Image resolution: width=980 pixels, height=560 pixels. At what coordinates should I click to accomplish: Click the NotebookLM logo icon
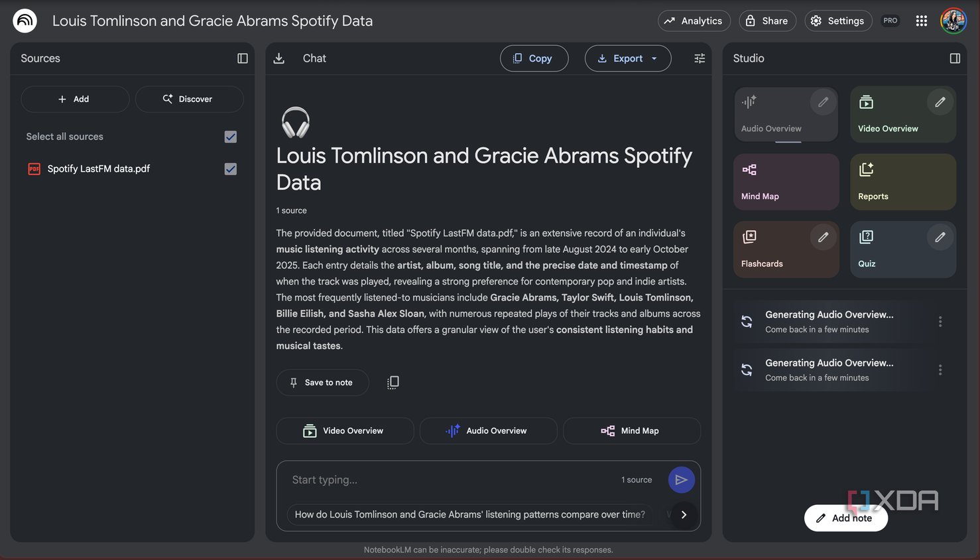tap(25, 21)
